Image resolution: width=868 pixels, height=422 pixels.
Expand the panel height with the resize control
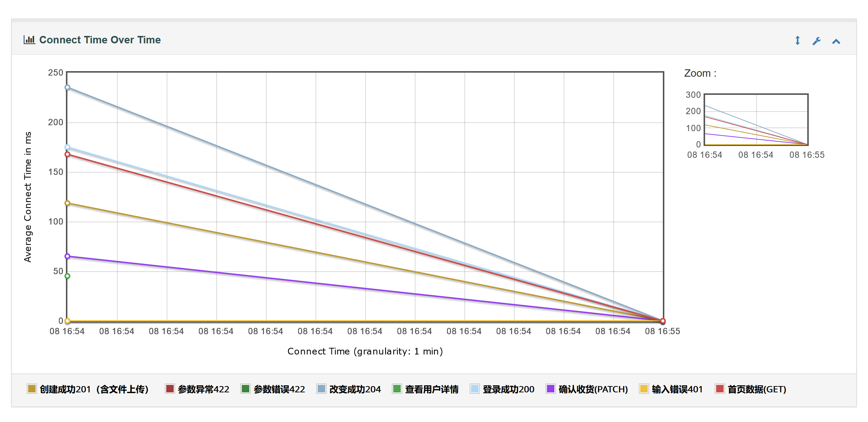tap(797, 41)
